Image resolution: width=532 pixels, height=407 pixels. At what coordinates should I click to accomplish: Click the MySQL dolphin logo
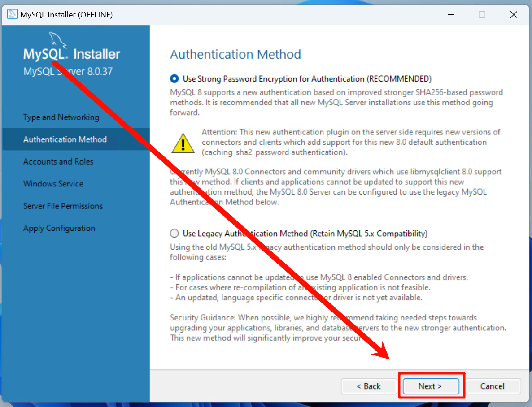tap(58, 40)
